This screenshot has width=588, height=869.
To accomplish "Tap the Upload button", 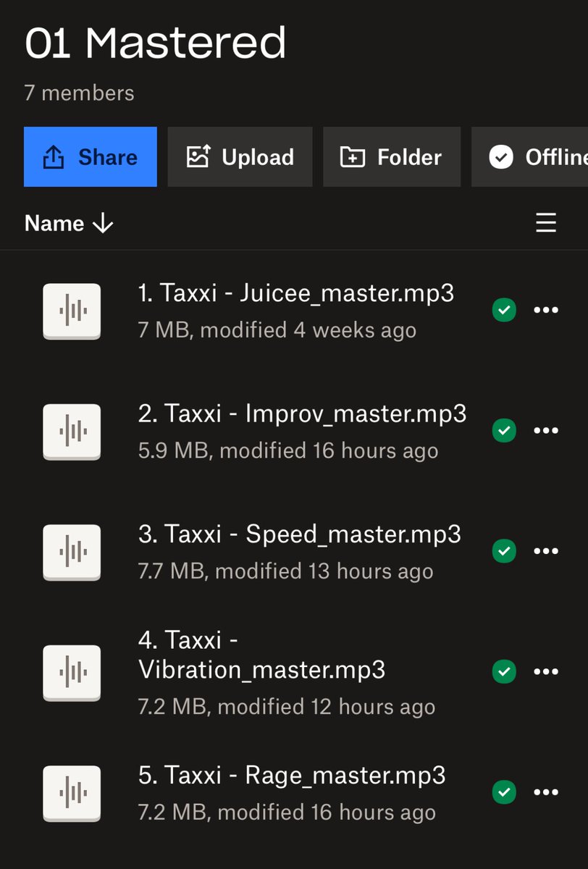I will click(240, 157).
